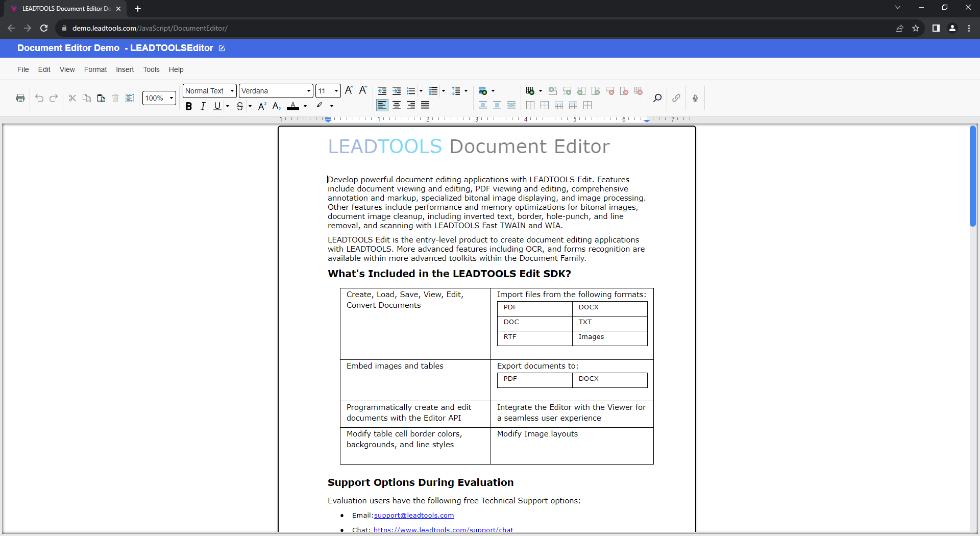Image resolution: width=980 pixels, height=536 pixels.
Task: Open the Find search tool
Action: point(657,98)
